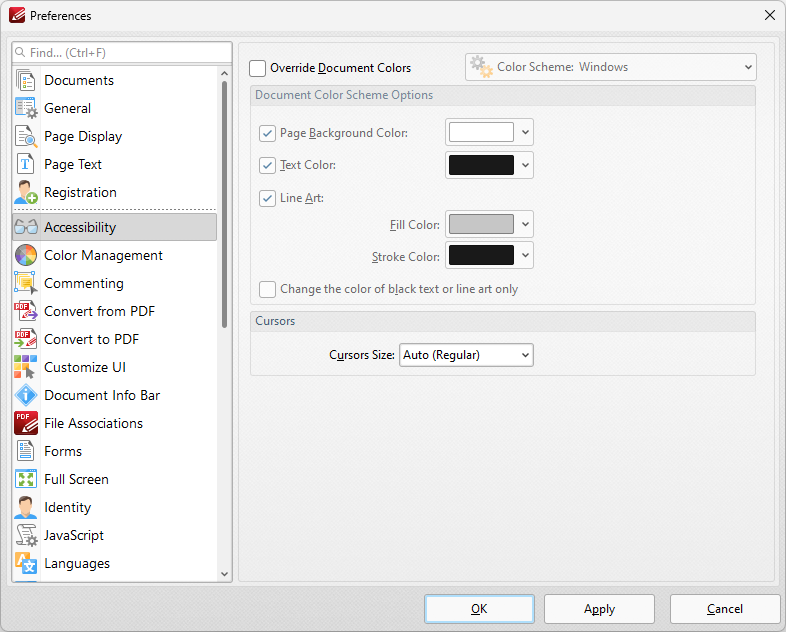The image size is (786, 632).
Task: Click the General settings icon
Action: 26,108
